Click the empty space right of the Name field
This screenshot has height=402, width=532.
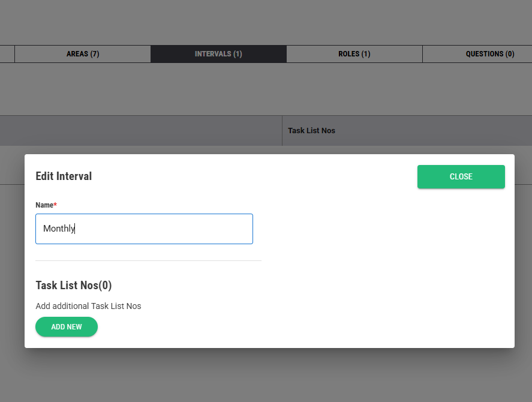(384, 229)
